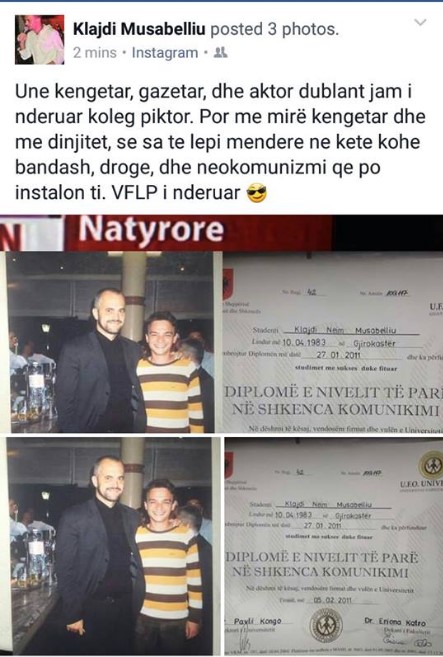Click the "posted 3 photos" text
Screen dimensions: 443x657
tap(274, 29)
